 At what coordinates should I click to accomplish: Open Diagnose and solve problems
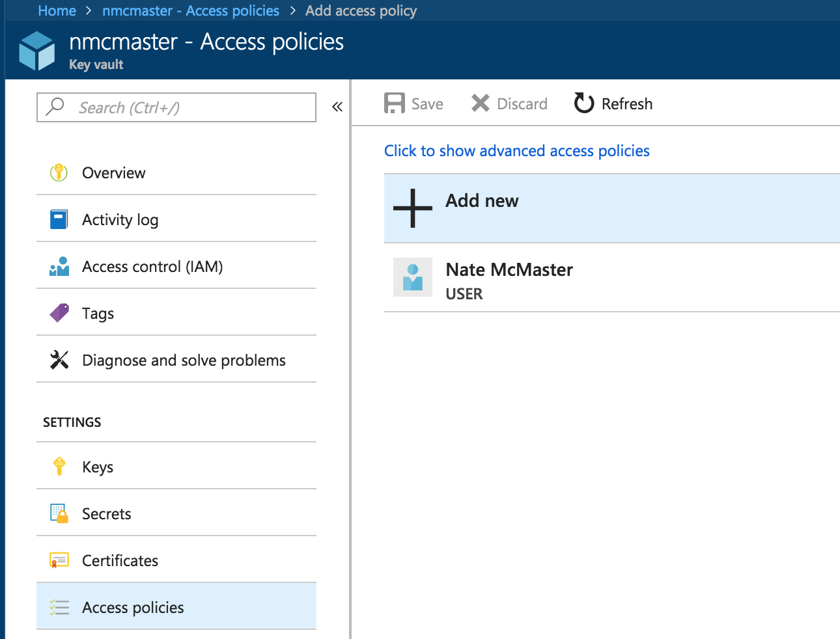(176, 360)
